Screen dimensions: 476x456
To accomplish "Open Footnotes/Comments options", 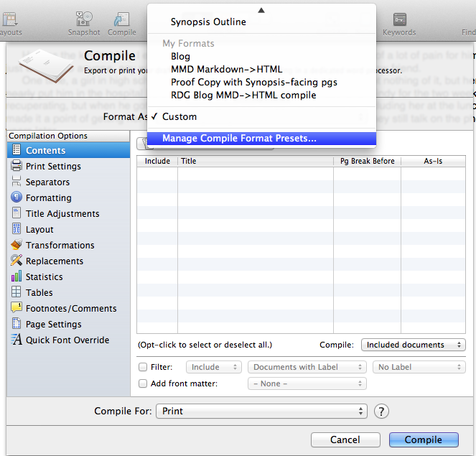I will (69, 308).
